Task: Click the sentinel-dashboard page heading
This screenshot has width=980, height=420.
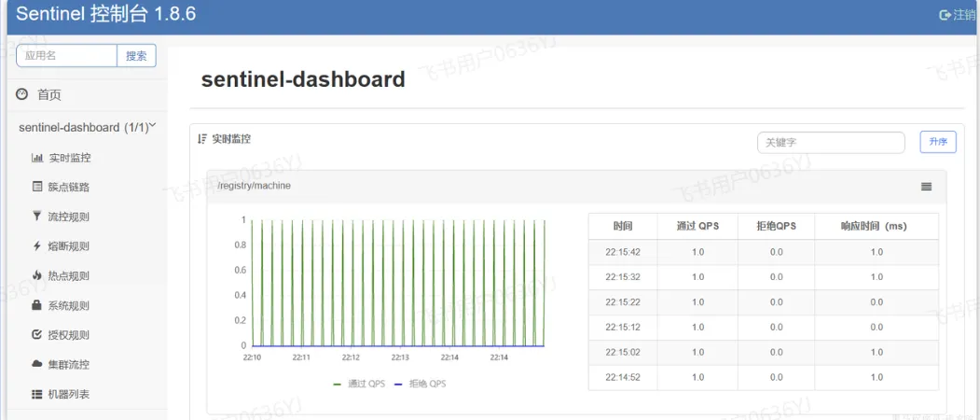Action: [x=303, y=79]
